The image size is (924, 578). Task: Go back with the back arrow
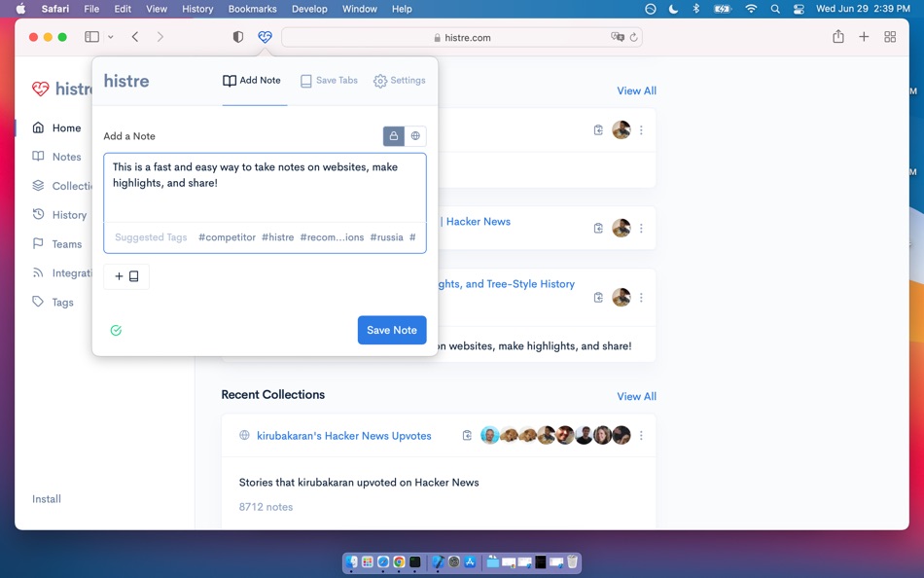135,37
